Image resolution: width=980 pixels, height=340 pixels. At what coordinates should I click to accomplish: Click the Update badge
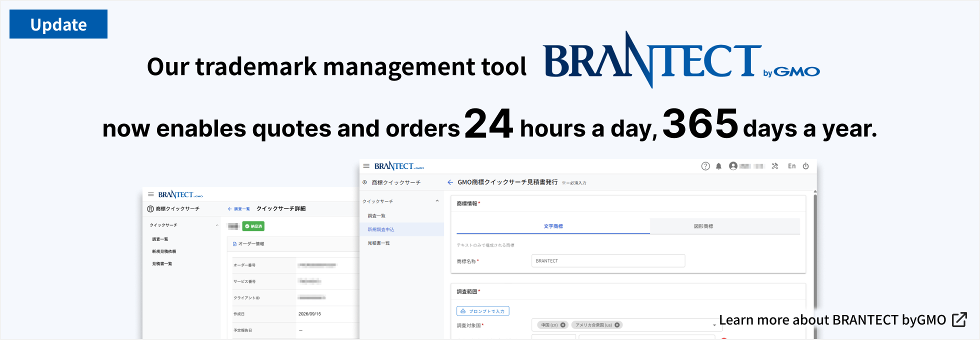pyautogui.click(x=58, y=24)
